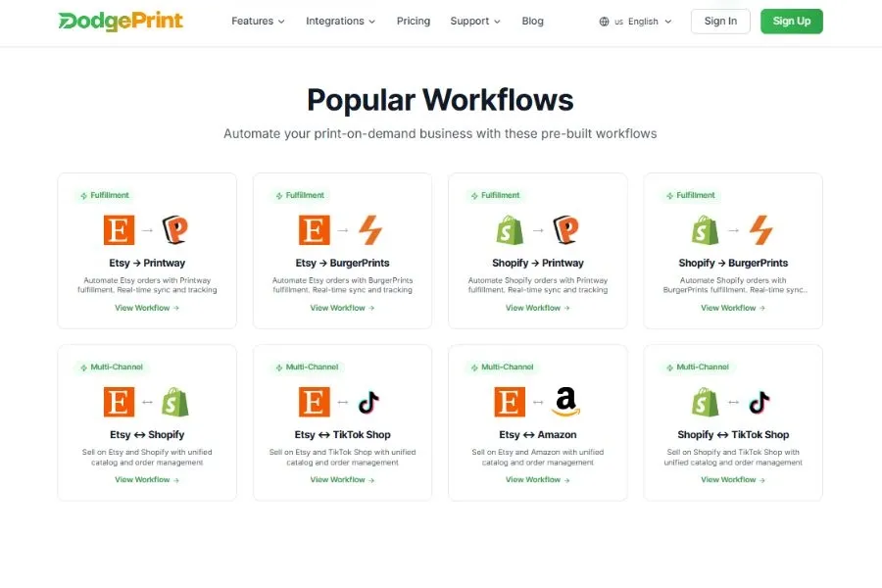882x588 pixels.
Task: View Workflow for Etsy → BurgerPrints
Action: (x=342, y=308)
